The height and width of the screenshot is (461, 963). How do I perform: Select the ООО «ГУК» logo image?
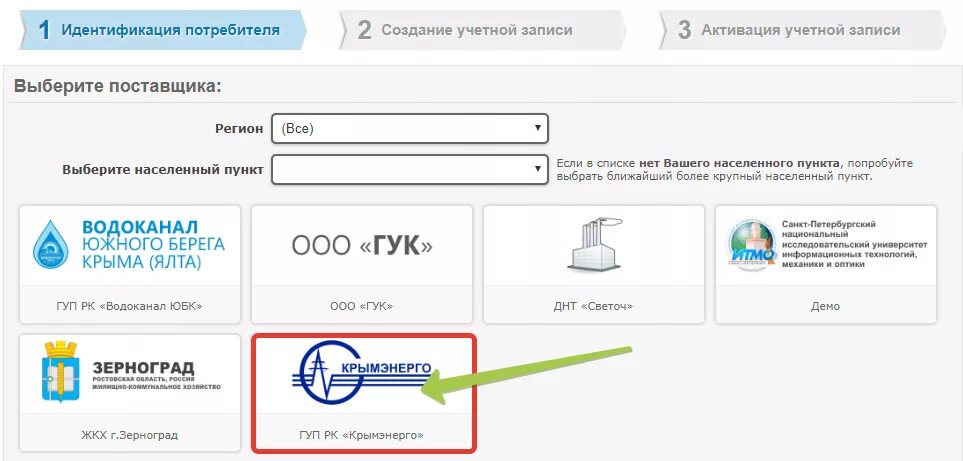click(362, 246)
